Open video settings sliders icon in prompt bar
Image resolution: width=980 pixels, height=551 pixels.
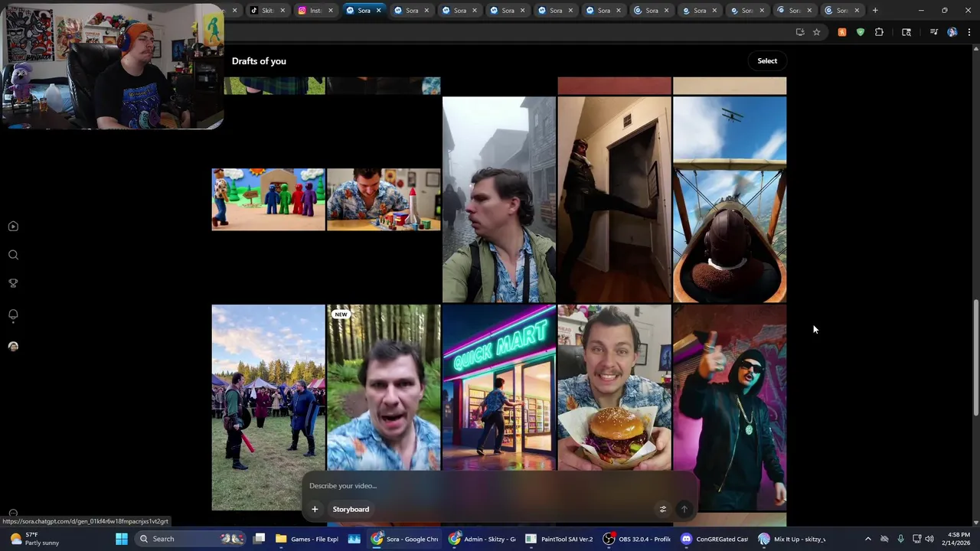tap(663, 509)
